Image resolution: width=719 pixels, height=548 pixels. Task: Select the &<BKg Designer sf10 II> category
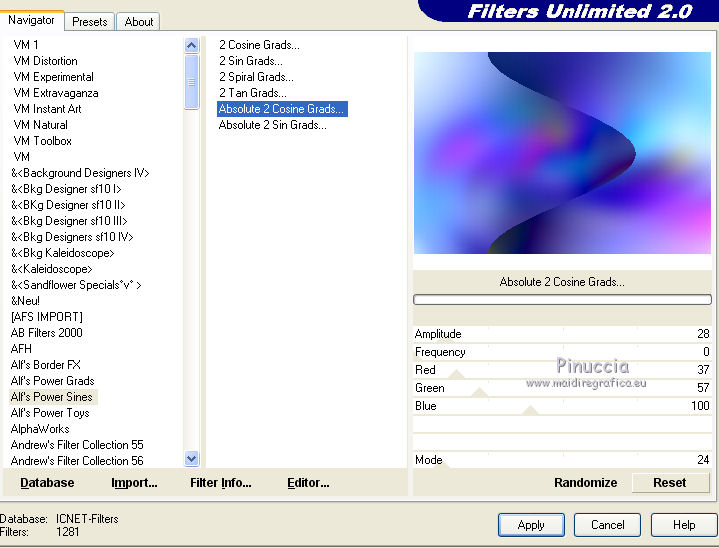pyautogui.click(x=68, y=205)
